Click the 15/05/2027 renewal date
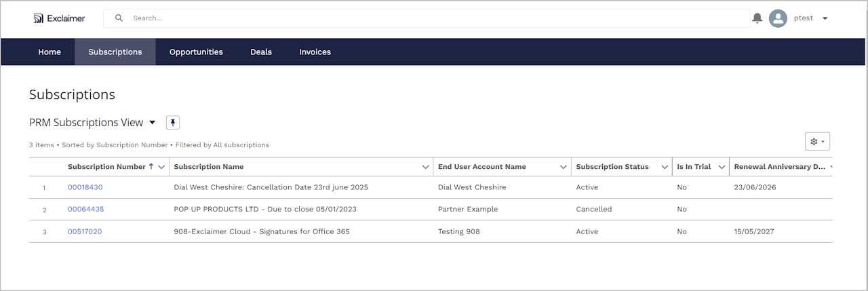Image resolution: width=868 pixels, height=291 pixels. (754, 231)
